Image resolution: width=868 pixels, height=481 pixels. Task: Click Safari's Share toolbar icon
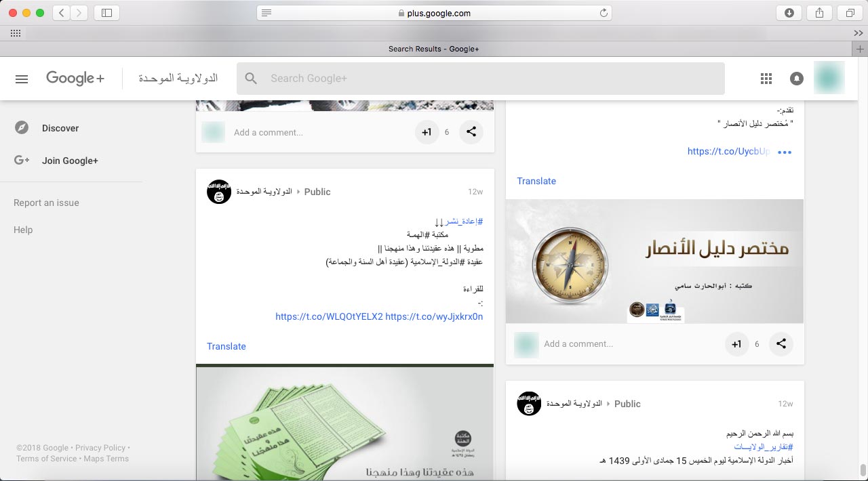click(819, 13)
